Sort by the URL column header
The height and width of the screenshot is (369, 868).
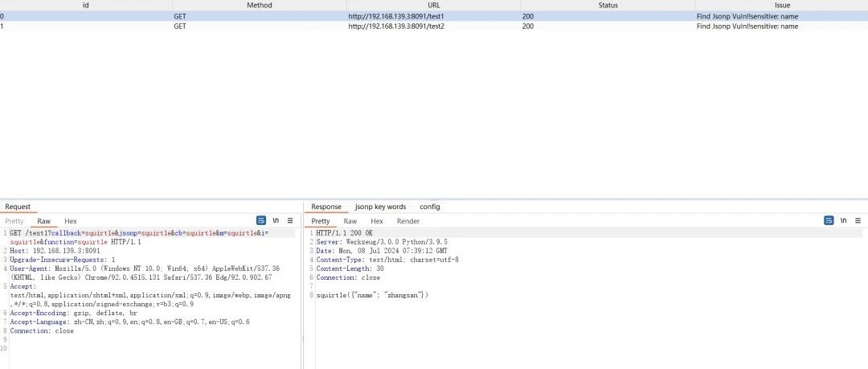[434, 5]
